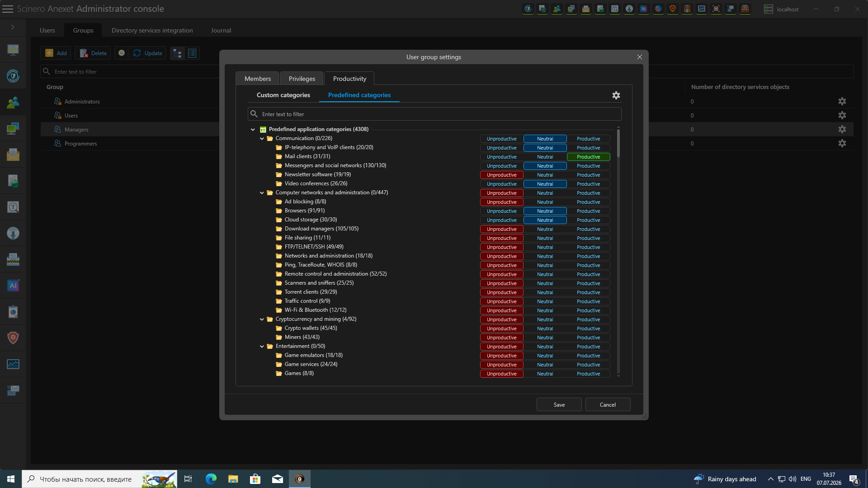This screenshot has height=488, width=868.
Task: Open File Explorer from the taskbar
Action: (x=233, y=479)
